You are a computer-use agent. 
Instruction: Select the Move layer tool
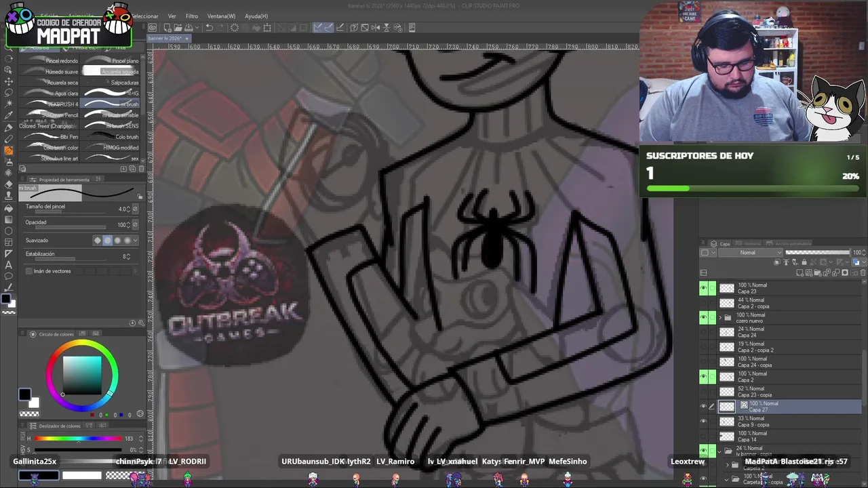8,81
